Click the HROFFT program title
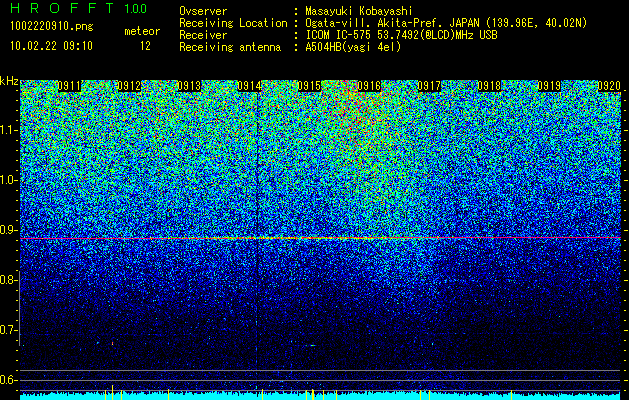Screen dimensions: 629x400 (61, 8)
